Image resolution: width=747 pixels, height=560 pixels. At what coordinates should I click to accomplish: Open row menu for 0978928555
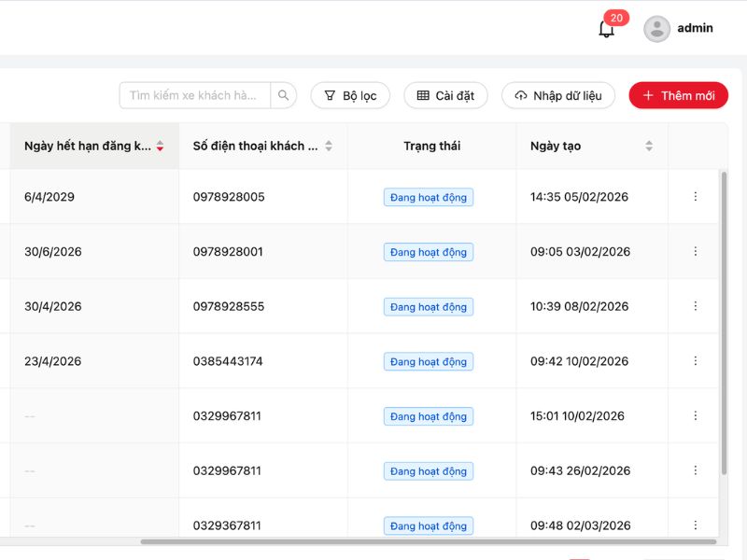[695, 306]
